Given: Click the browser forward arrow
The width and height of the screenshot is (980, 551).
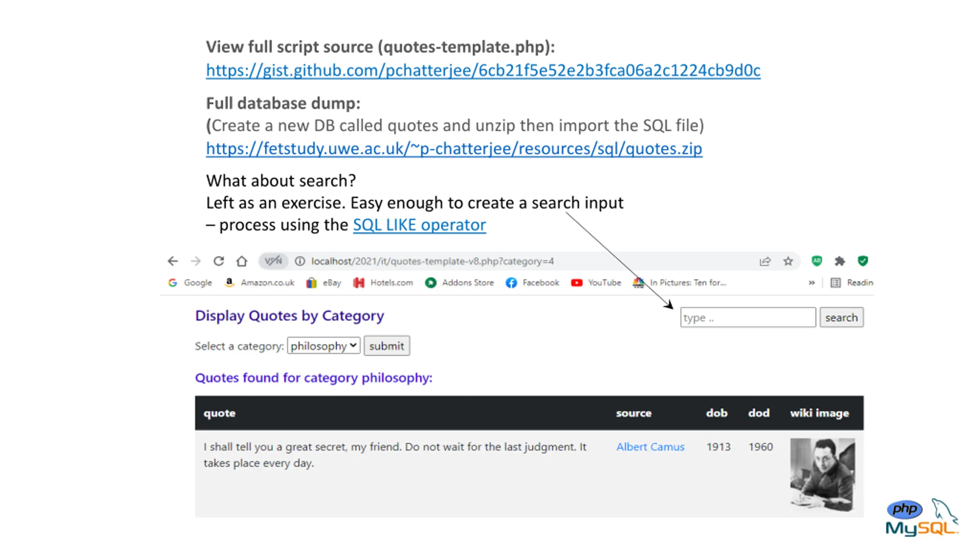Looking at the screenshot, I should (x=196, y=261).
